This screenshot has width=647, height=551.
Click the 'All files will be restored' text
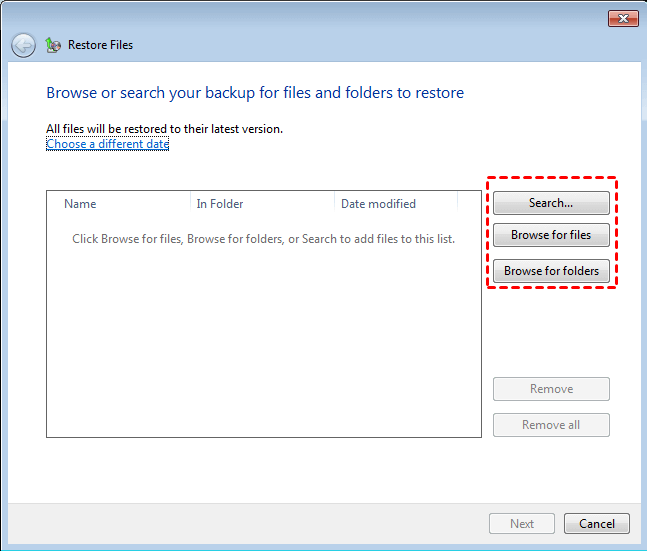click(x=164, y=129)
